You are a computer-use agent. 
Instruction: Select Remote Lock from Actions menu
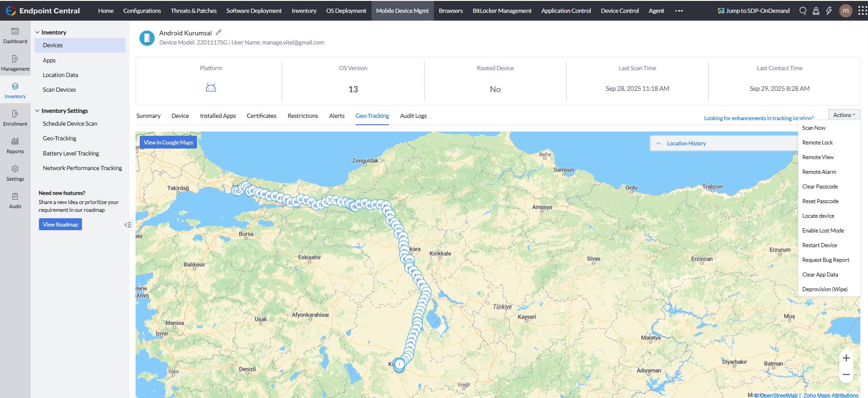coord(817,143)
